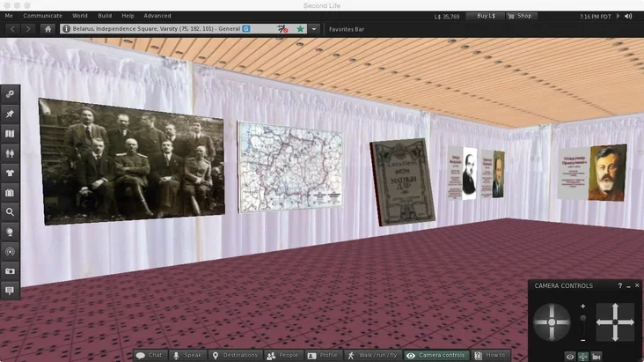Open the Appearance t-shirt sidebar icon
The height and width of the screenshot is (362, 644).
point(10,173)
